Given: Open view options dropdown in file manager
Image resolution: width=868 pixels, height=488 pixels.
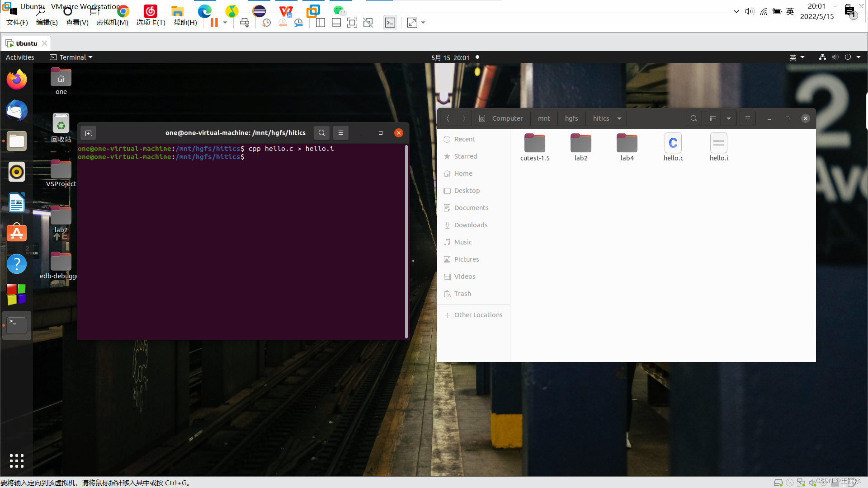Looking at the screenshot, I should (729, 118).
